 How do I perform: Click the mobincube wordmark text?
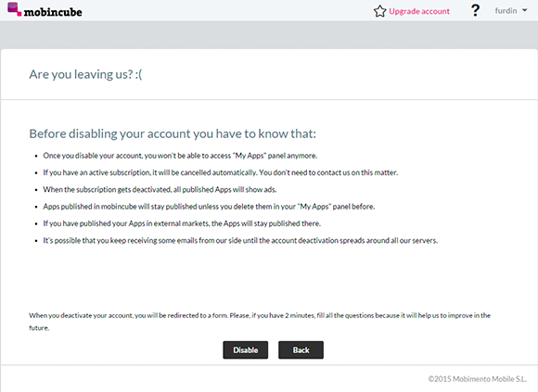(x=53, y=12)
